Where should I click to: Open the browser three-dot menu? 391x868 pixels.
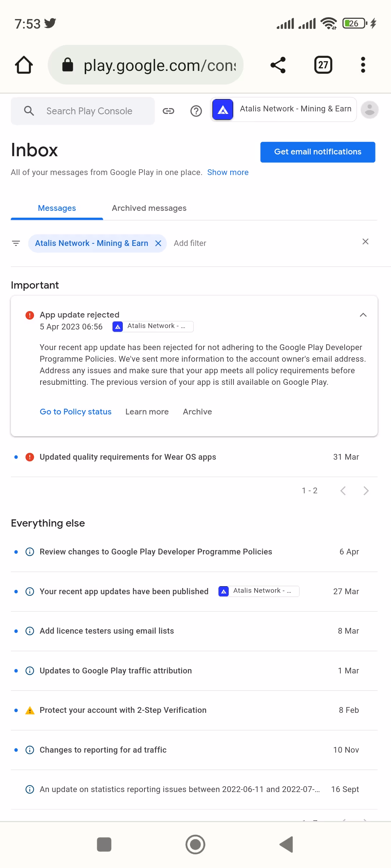point(363,65)
